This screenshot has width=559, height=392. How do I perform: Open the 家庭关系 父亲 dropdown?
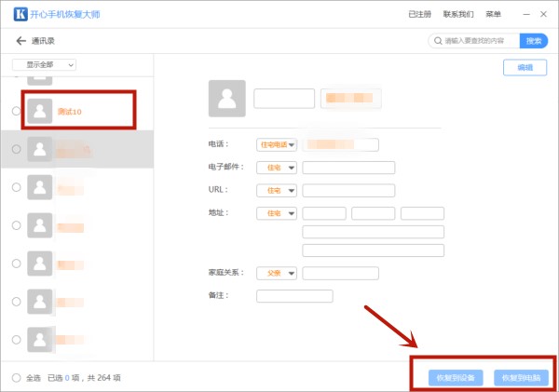(277, 274)
